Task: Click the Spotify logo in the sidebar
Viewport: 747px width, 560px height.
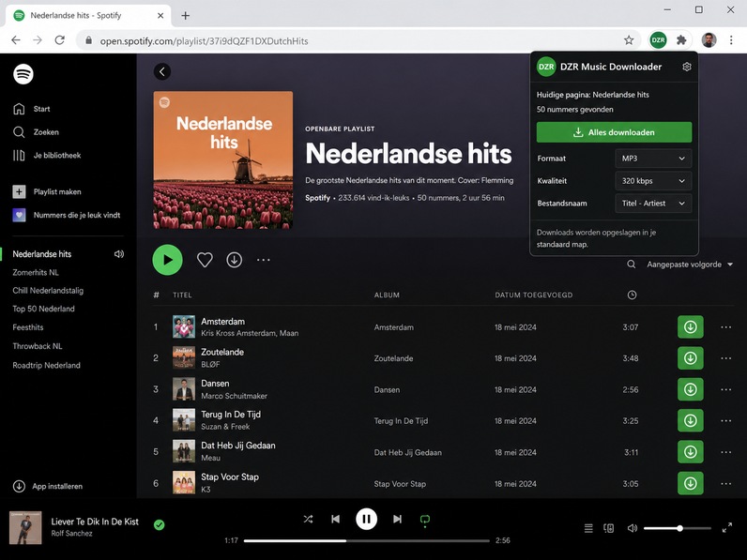Action: pyautogui.click(x=23, y=74)
